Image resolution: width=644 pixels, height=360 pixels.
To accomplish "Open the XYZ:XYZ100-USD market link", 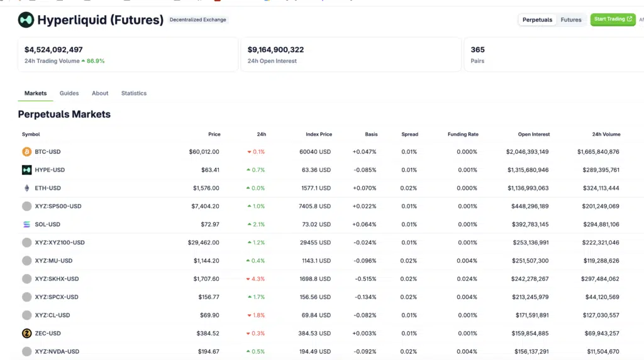I will (x=60, y=243).
